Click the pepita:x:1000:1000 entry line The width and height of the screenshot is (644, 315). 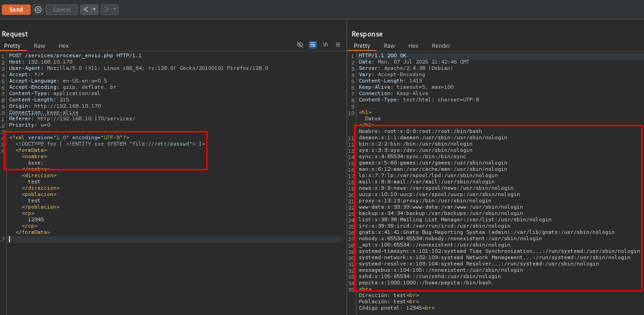[425, 283]
